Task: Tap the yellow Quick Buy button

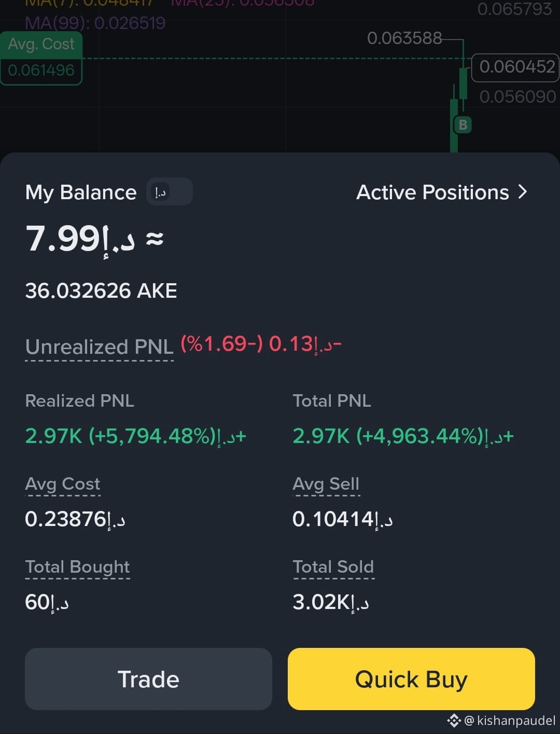Action: pos(411,678)
